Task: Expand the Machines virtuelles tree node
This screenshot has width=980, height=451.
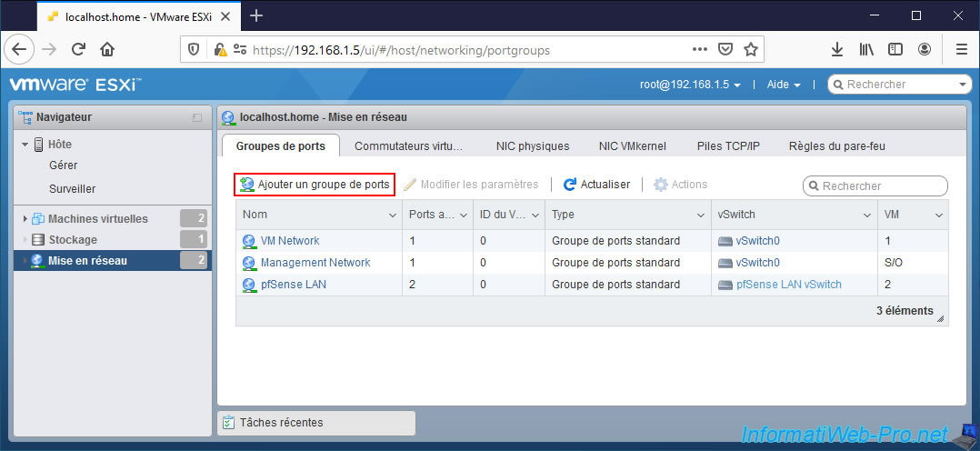Action: pyautogui.click(x=25, y=219)
